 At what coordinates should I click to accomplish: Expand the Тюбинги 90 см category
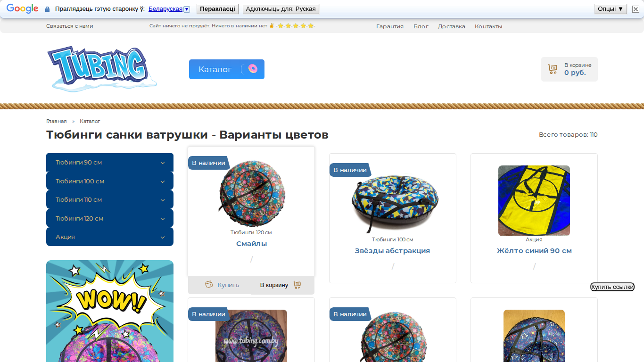click(163, 163)
